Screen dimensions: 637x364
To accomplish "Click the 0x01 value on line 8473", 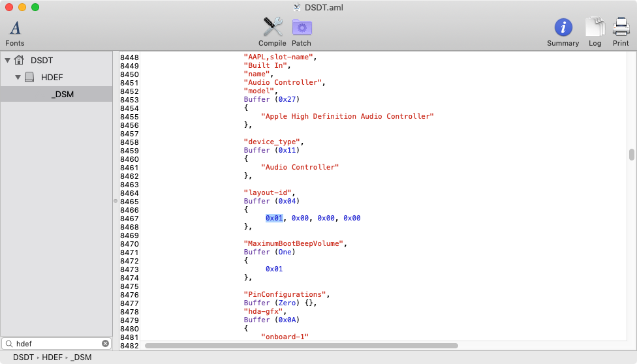I will pos(274,269).
